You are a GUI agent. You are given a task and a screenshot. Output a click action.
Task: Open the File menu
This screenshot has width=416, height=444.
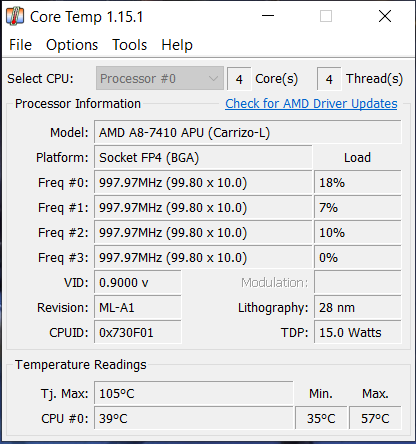coord(20,45)
